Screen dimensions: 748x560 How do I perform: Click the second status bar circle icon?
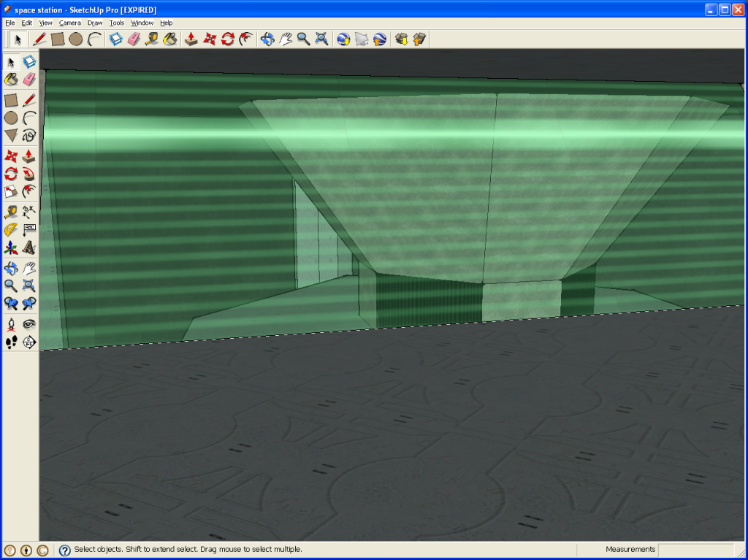click(26, 551)
